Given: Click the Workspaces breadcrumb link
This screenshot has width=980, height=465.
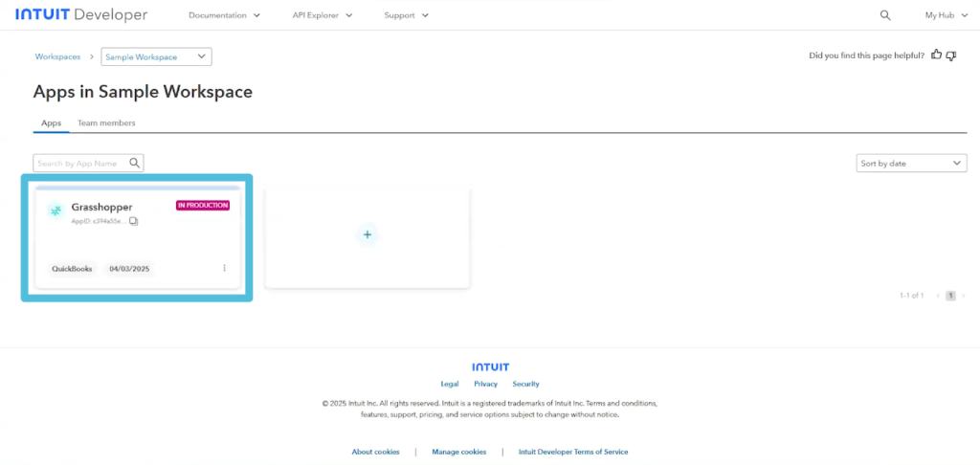Looking at the screenshot, I should pos(57,57).
